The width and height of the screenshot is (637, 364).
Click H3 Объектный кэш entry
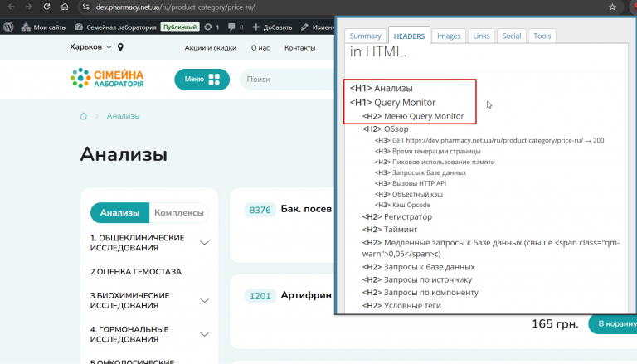[409, 194]
